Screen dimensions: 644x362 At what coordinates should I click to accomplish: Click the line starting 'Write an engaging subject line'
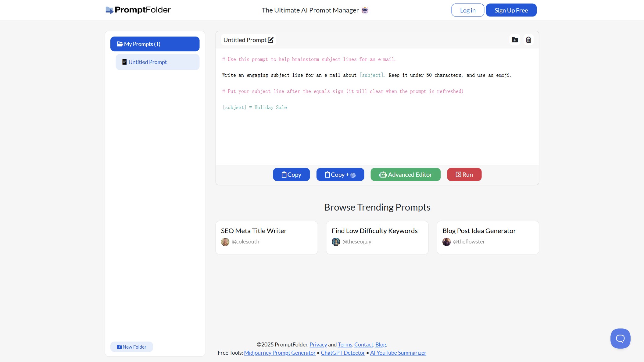(367, 75)
